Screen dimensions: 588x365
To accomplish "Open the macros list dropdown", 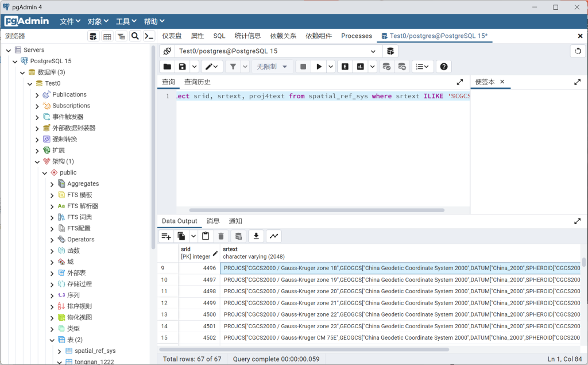I will click(423, 67).
